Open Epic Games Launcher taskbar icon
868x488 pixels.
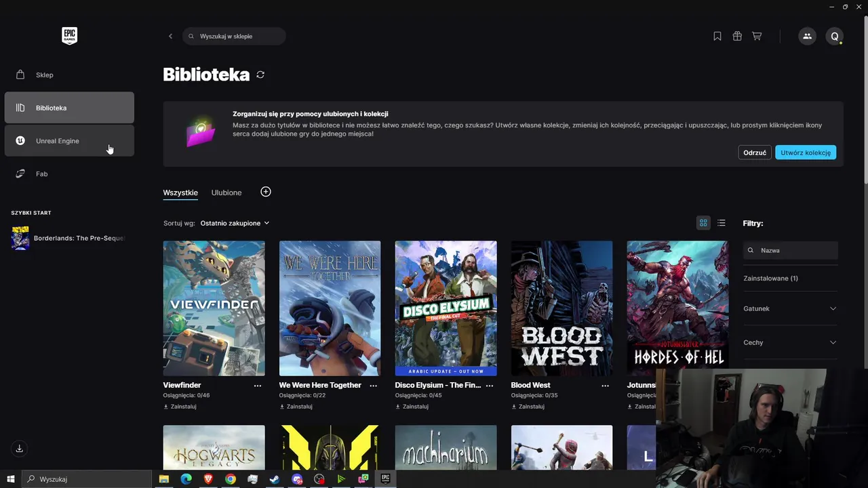385,479
